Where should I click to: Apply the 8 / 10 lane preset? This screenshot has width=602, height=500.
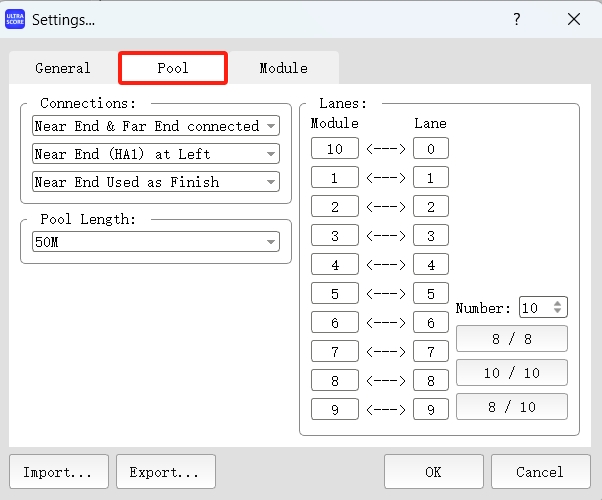pos(512,407)
